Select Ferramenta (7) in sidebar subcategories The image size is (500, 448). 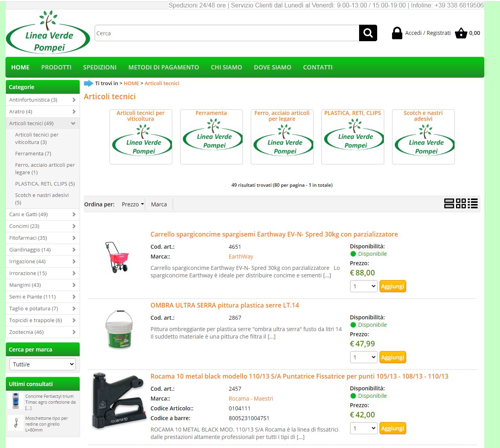(33, 154)
